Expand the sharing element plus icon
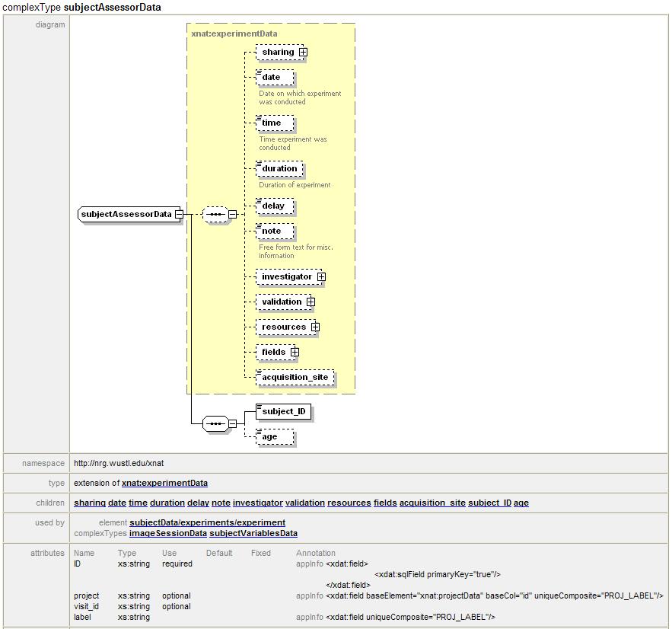Viewport: 672px width, 629px height. [303, 53]
